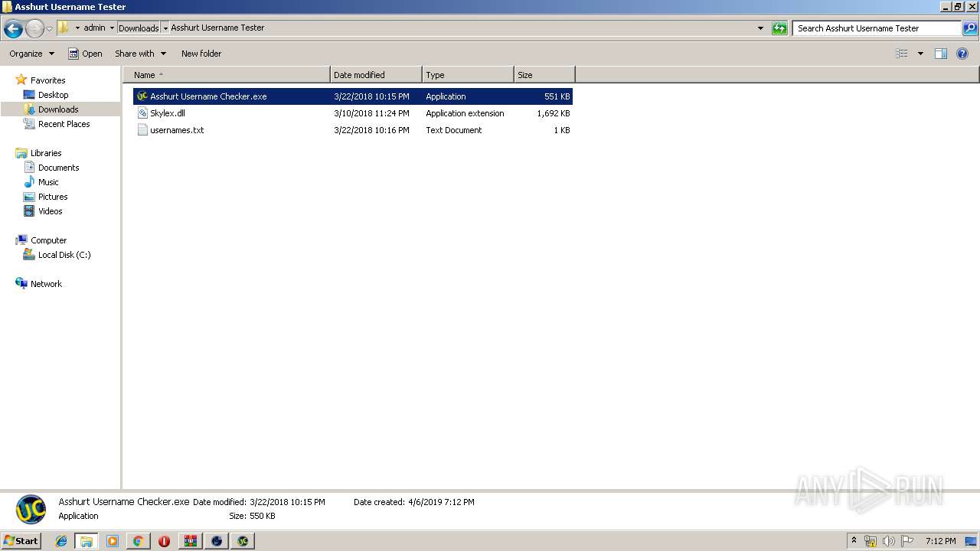Click the Skylex.dll file name
980x551 pixels.
[168, 113]
